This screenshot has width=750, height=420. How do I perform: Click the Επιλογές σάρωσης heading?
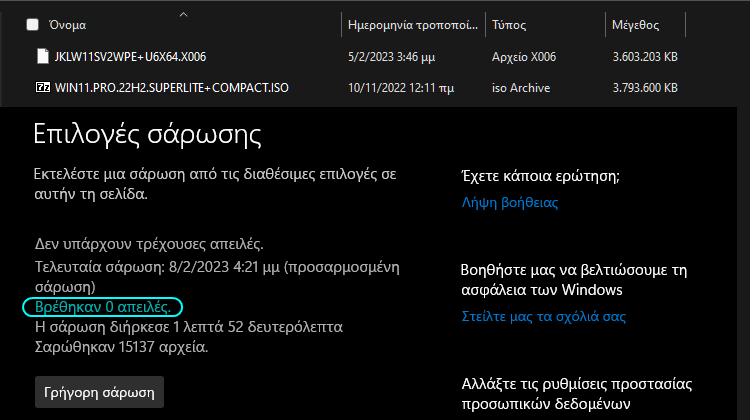click(147, 134)
